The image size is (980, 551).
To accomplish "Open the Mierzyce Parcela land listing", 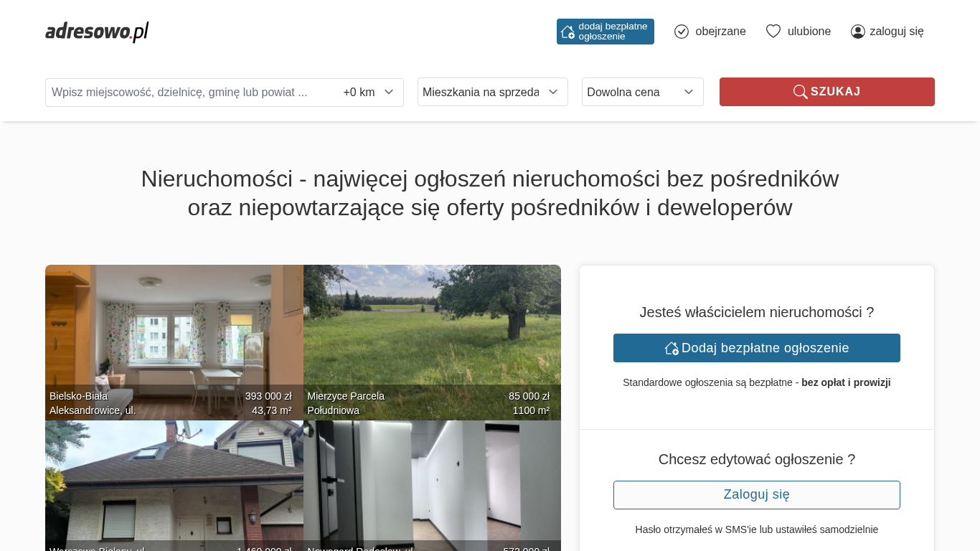I will (432, 330).
